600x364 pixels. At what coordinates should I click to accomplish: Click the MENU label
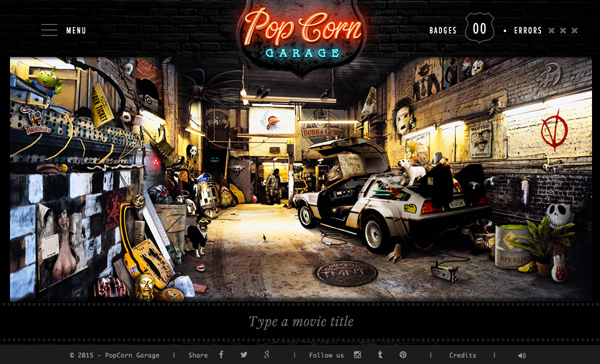pyautogui.click(x=76, y=30)
